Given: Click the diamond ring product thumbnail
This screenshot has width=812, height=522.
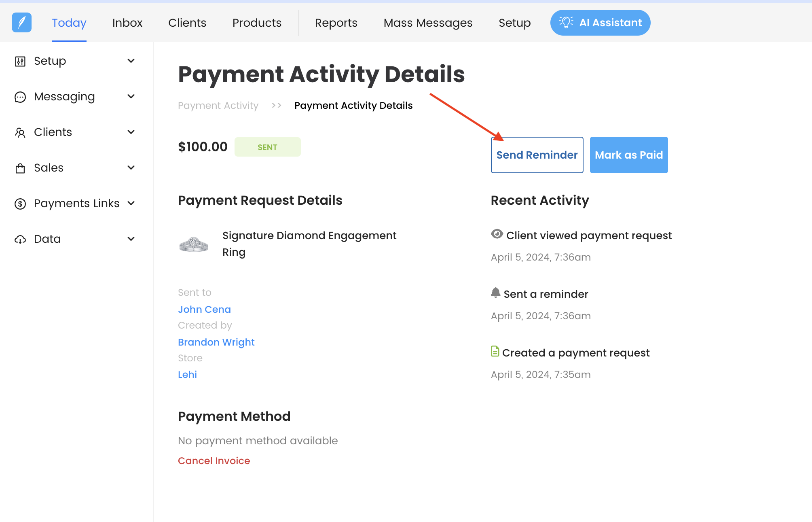Looking at the screenshot, I should point(194,244).
